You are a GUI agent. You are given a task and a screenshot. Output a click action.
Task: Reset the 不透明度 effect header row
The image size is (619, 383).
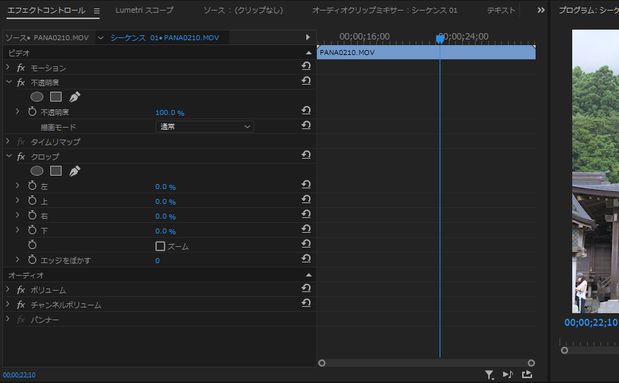click(x=306, y=81)
